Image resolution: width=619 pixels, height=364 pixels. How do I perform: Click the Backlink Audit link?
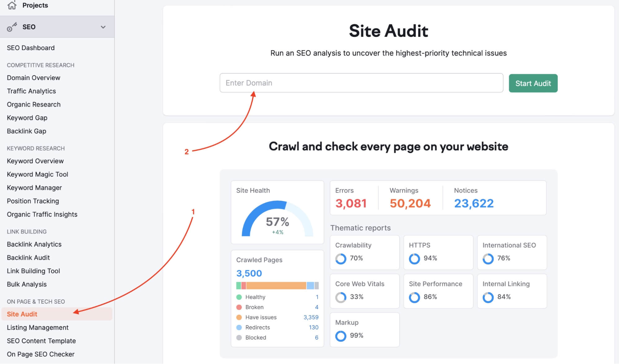(28, 257)
